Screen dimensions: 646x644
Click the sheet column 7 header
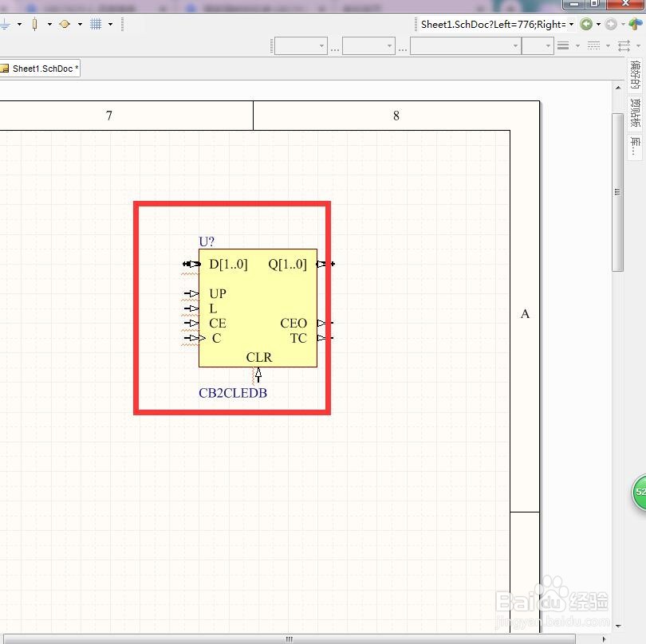(108, 116)
